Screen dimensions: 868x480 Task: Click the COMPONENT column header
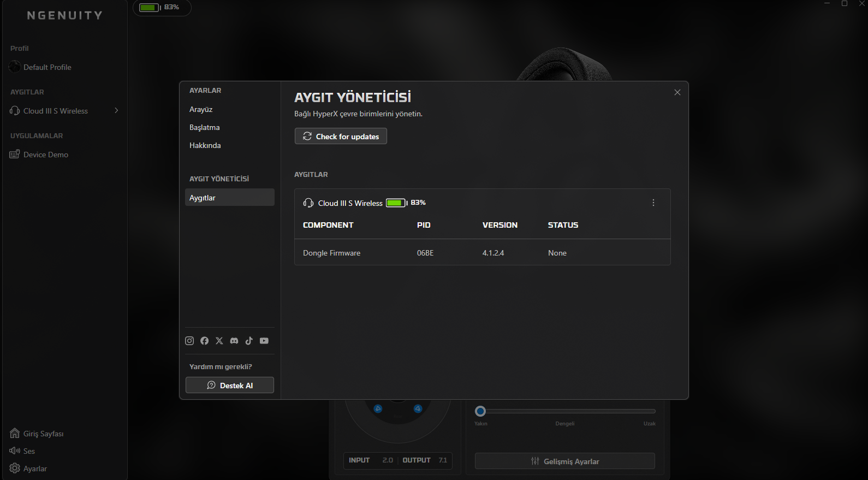328,225
